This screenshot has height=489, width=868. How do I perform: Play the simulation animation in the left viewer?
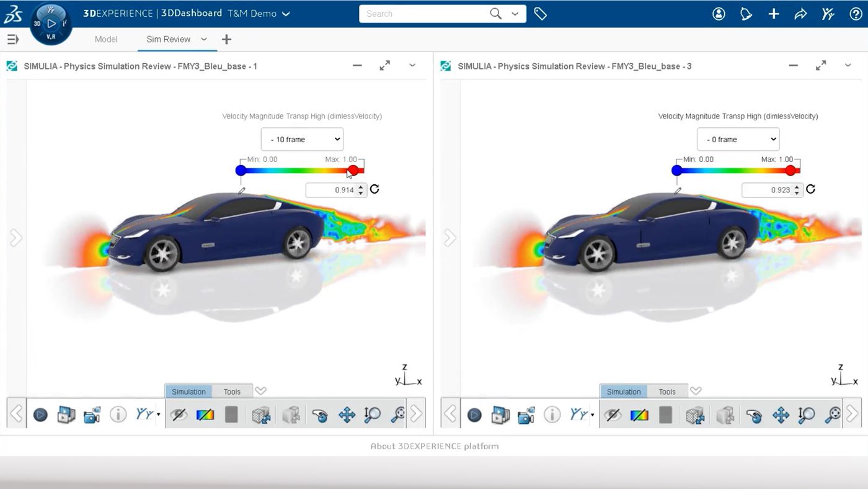pos(40,415)
